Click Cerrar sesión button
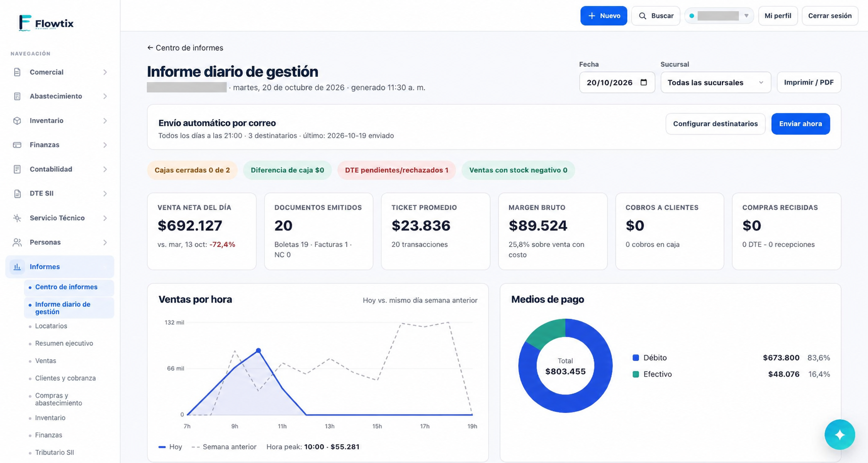This screenshot has width=868, height=463. [830, 16]
